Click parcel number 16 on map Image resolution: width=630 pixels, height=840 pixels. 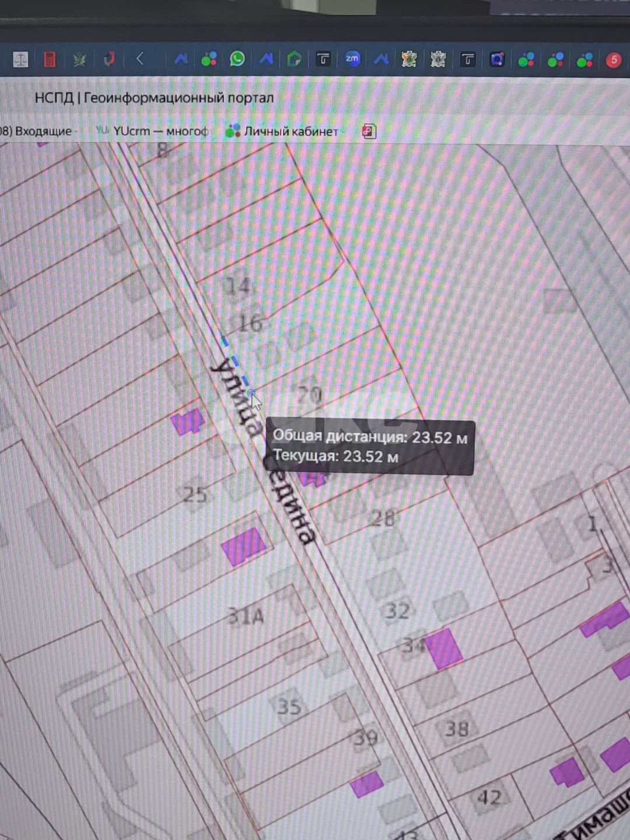250,323
